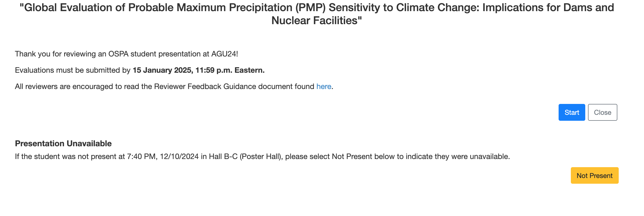Click the 'Hall B-C (Poster Hall)' location text

245,157
